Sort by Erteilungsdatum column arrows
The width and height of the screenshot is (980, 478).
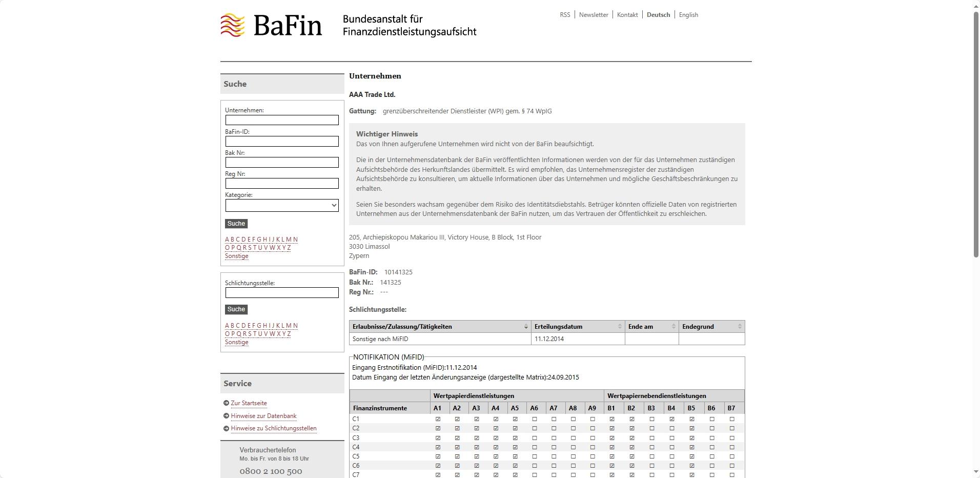[x=620, y=327]
